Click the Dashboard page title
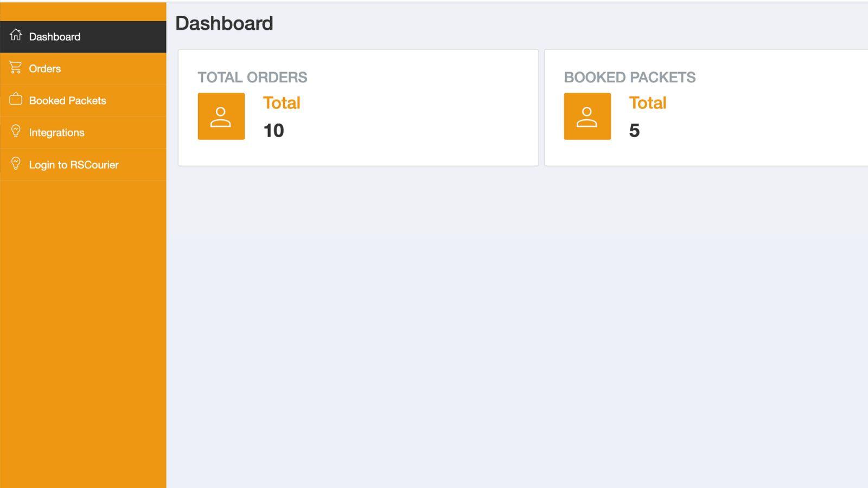The image size is (868, 488). (x=225, y=23)
